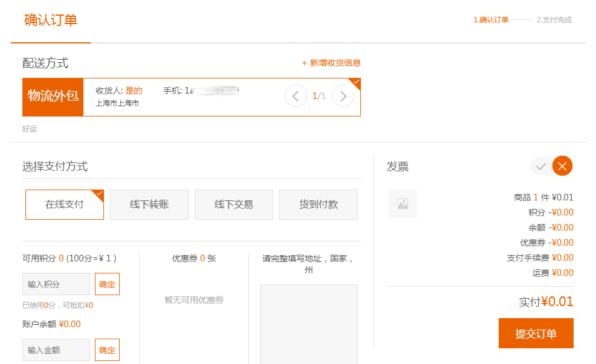
Task: Focus the 输入金额 input field
Action: 56,350
